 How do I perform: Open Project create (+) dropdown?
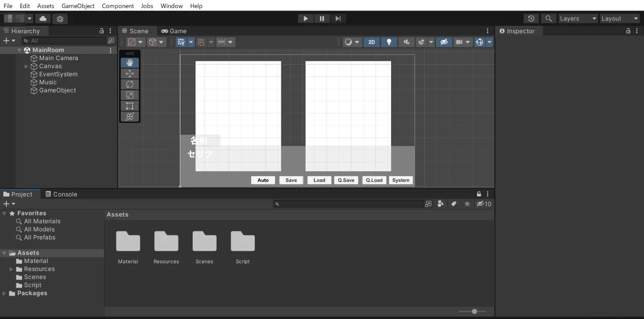[x=9, y=204]
